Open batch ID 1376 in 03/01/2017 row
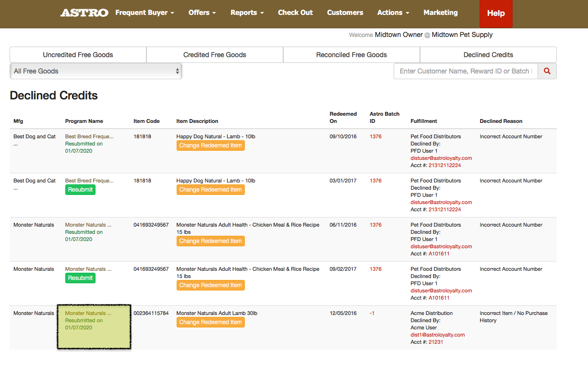Image resolution: width=588 pixels, height=375 pixels. [375, 181]
